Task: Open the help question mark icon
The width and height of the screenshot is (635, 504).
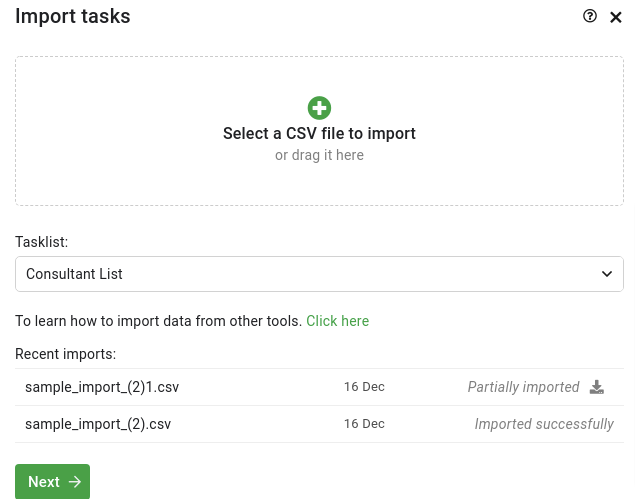Action: (x=590, y=16)
